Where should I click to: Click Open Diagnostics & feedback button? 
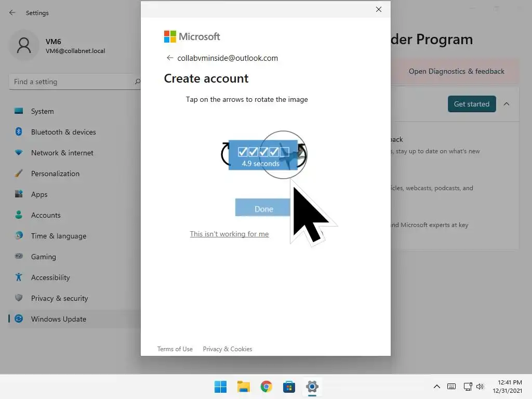pos(456,72)
